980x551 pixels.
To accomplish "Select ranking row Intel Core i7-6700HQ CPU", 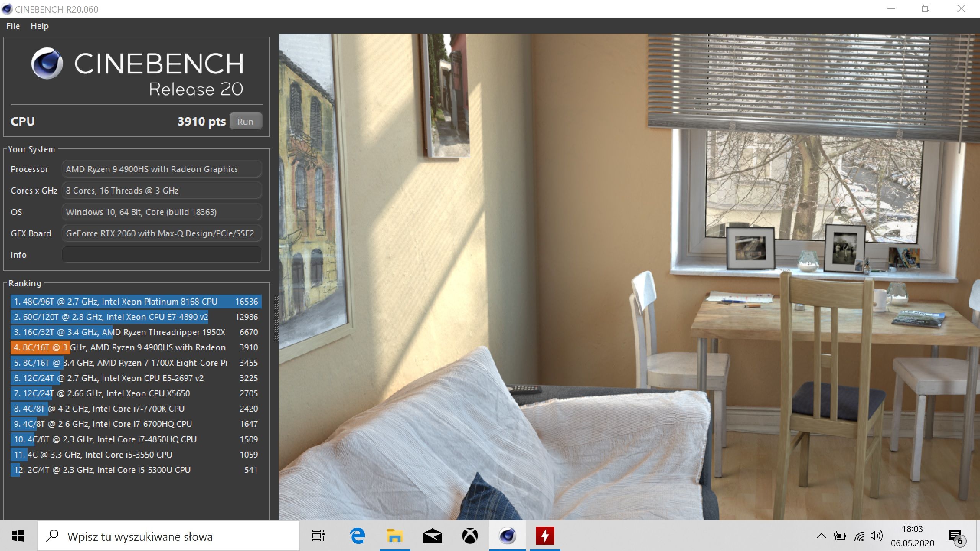I will [136, 424].
